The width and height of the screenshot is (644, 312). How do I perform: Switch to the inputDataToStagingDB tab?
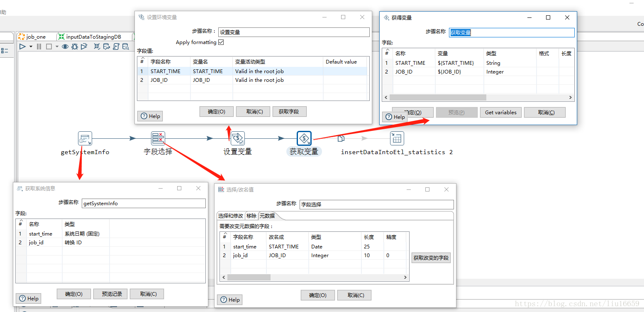[90, 37]
